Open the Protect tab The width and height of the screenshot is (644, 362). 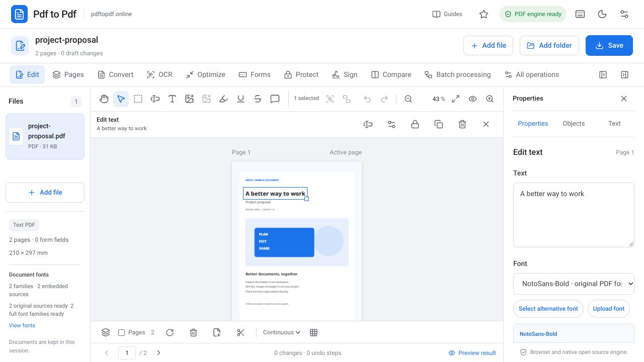pos(301,74)
